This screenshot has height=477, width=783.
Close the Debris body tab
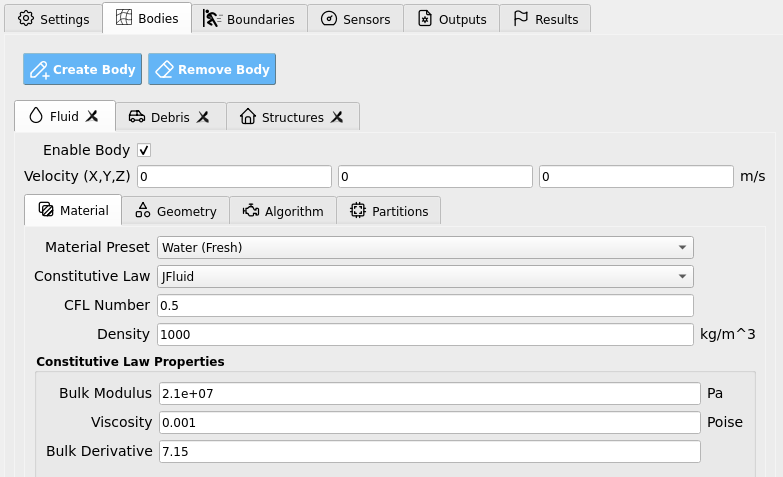(203, 117)
